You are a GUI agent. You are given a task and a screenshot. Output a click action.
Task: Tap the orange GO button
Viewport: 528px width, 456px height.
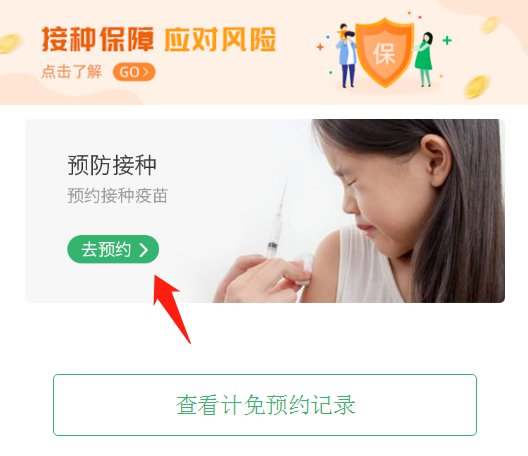[134, 72]
